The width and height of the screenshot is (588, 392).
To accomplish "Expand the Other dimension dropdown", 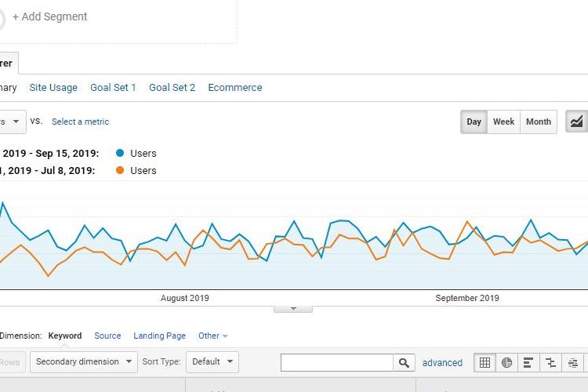I will click(x=212, y=336).
